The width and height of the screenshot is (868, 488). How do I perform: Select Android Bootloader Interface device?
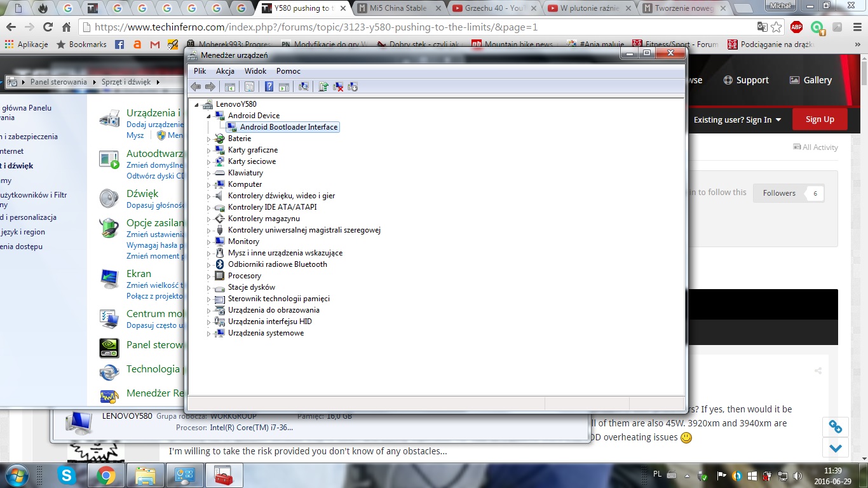point(288,127)
